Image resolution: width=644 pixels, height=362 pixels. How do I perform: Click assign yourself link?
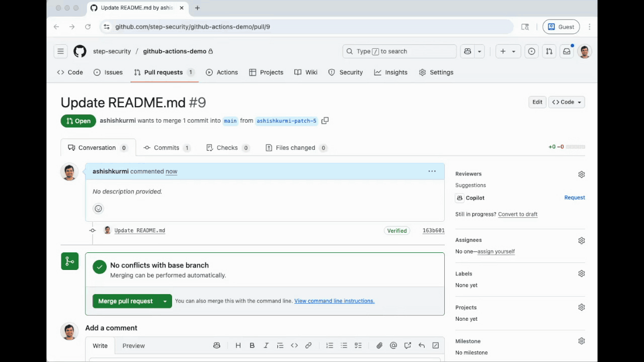point(496,251)
